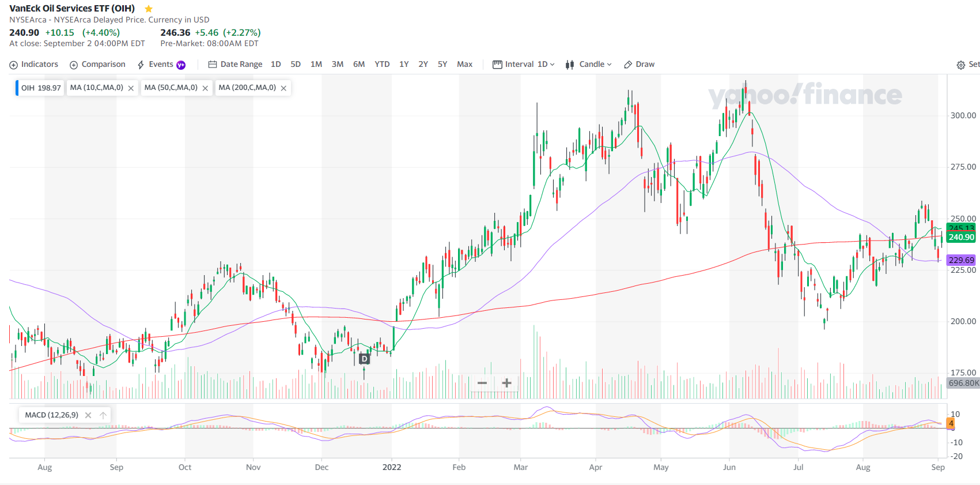Remove the MA (10,C,MA,0) indicator
This screenshot has height=485, width=980.
click(131, 88)
